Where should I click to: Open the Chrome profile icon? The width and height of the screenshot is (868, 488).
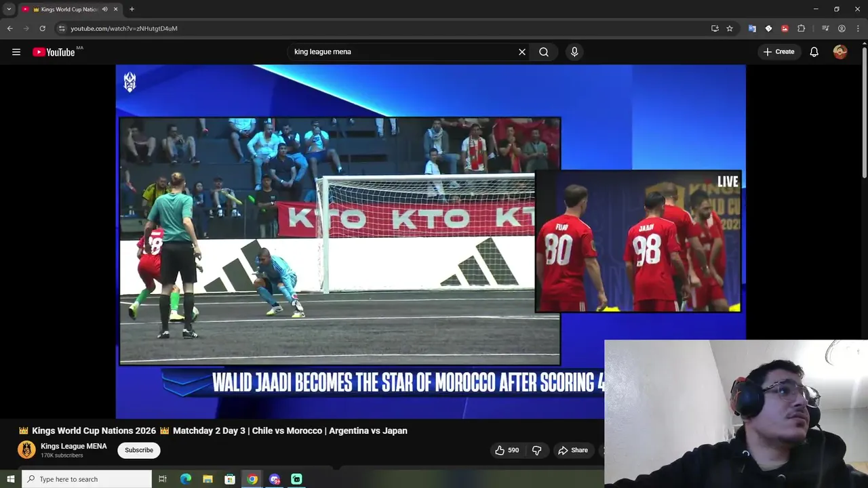842,28
